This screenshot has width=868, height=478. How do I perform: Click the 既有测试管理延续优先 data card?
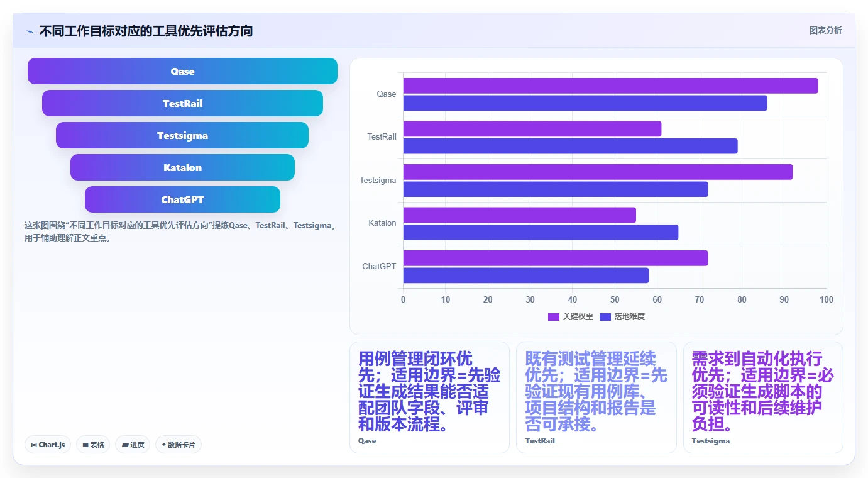596,397
